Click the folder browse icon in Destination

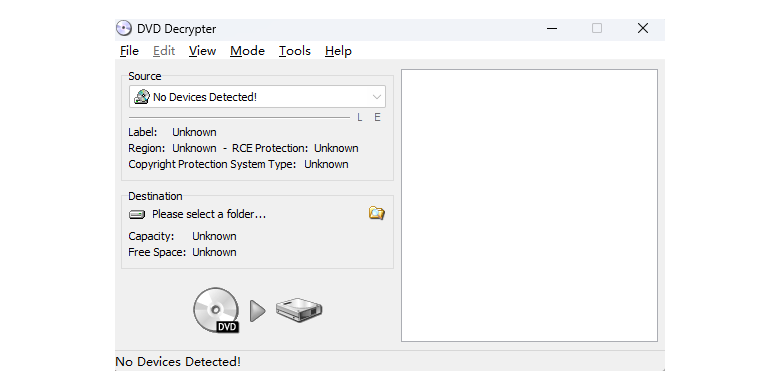pos(377,213)
